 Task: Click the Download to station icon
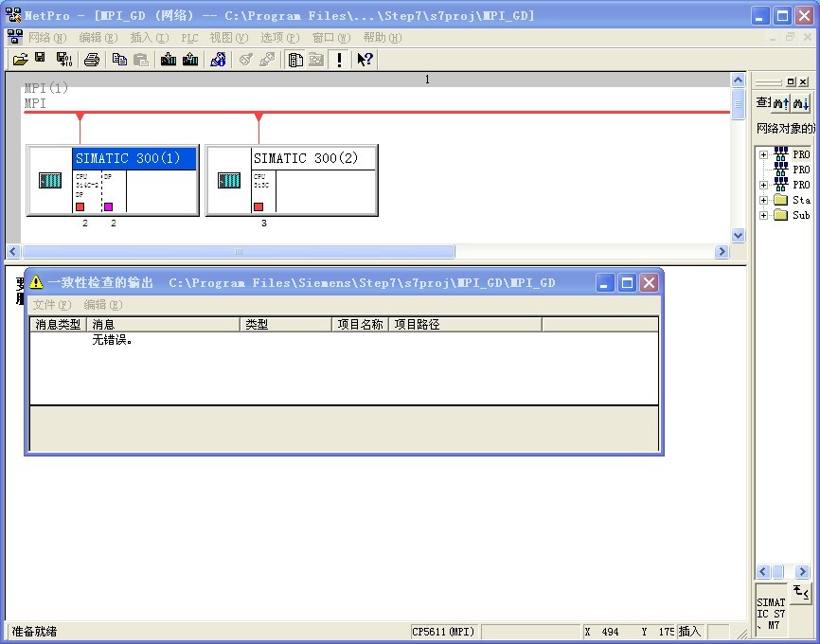pos(169,60)
